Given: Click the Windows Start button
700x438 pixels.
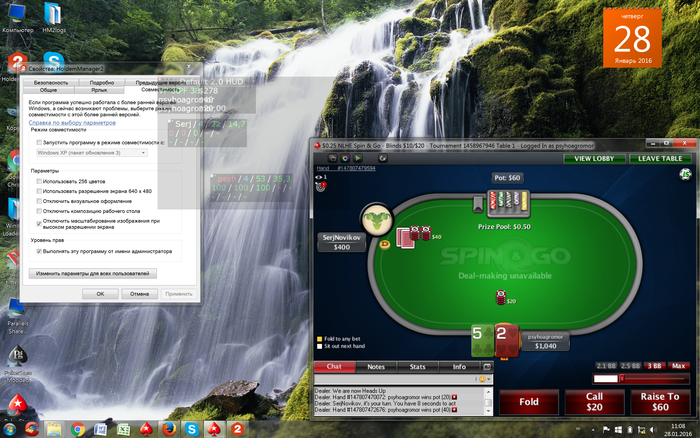Looking at the screenshot, I should [x=9, y=430].
